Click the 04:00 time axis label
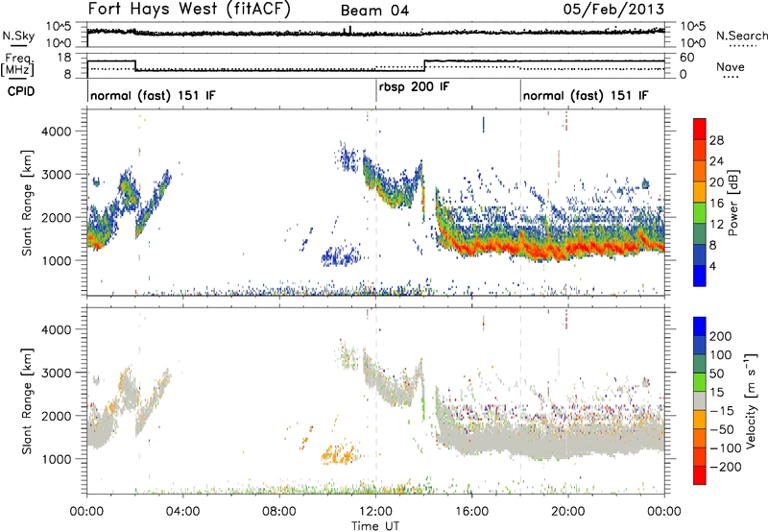Image resolution: width=768 pixels, height=532 pixels. [x=183, y=512]
